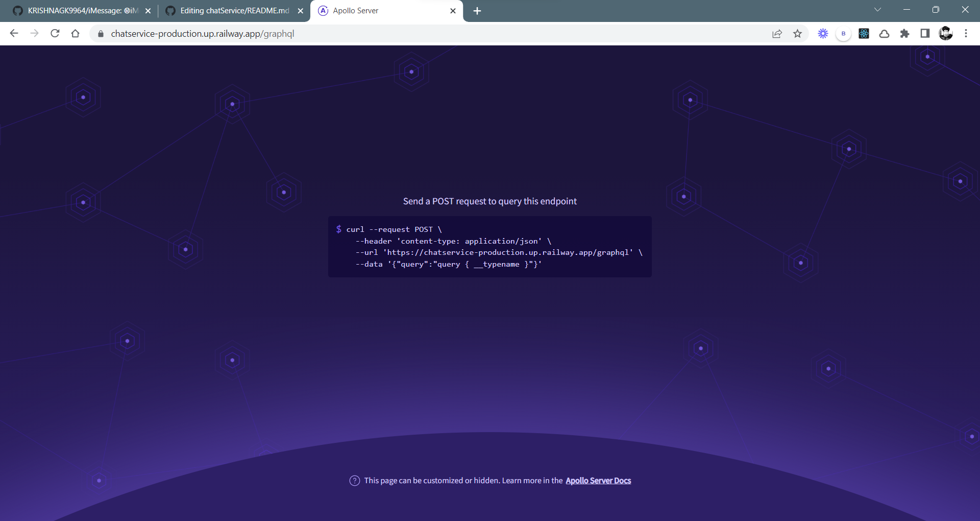Open the Chrome profile avatar
Viewport: 980px width, 521px height.
[946, 34]
